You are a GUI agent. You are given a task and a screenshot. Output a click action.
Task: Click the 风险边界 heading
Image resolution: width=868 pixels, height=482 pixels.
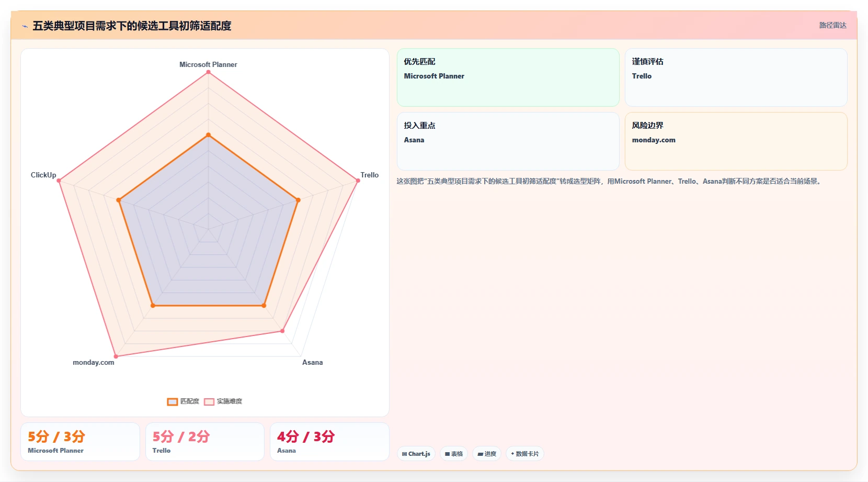click(647, 125)
